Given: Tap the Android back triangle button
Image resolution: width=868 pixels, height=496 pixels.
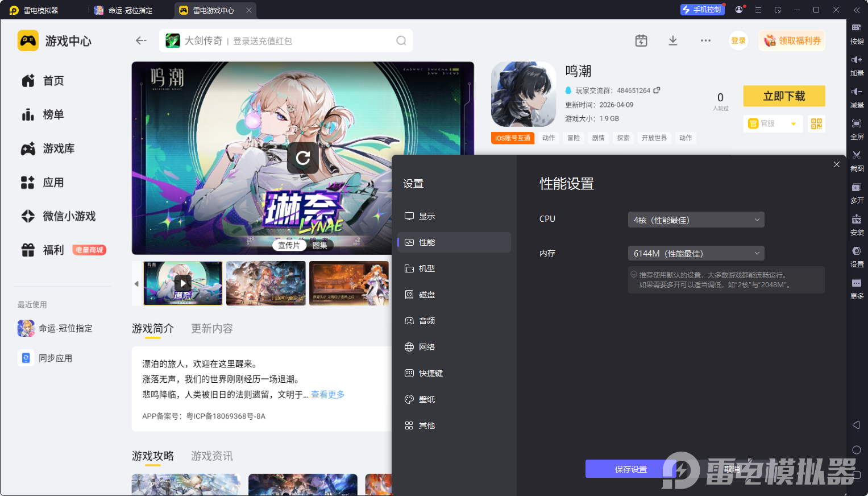Looking at the screenshot, I should (x=856, y=425).
